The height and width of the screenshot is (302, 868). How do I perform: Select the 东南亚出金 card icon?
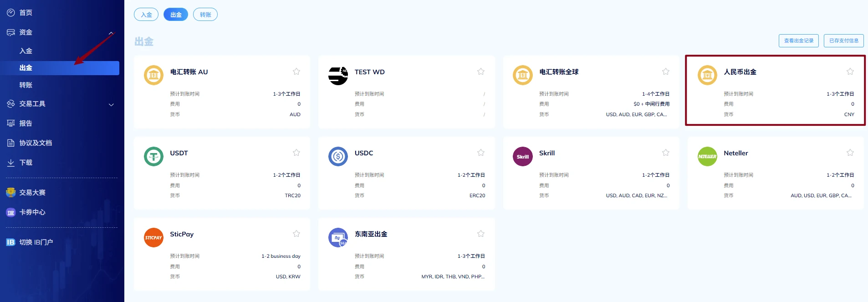[338, 237]
